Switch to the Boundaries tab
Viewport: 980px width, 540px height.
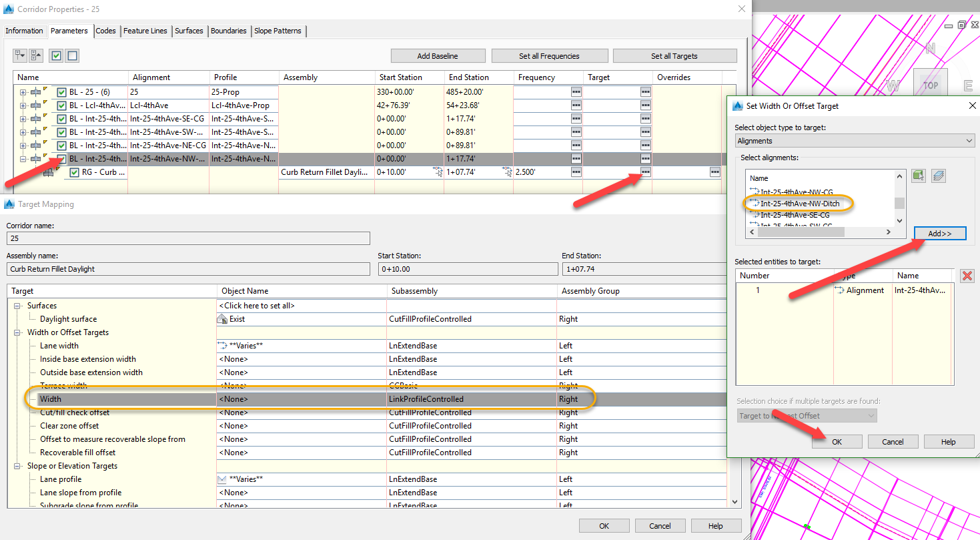click(x=228, y=31)
